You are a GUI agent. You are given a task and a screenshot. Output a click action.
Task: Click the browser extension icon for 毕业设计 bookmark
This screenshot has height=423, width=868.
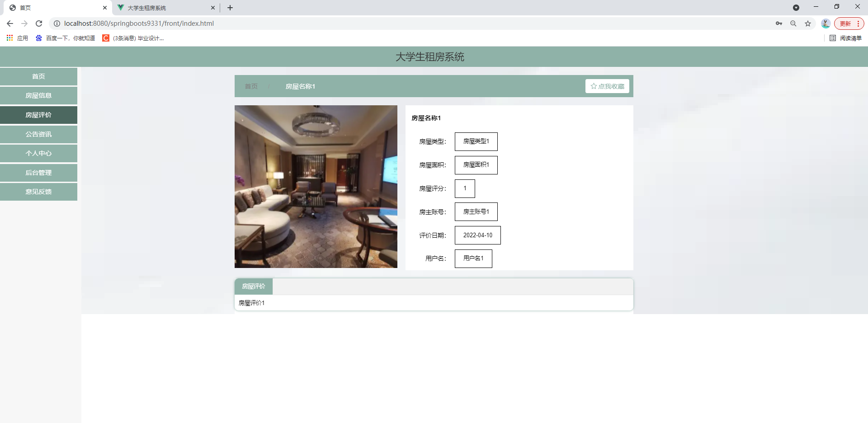(x=105, y=38)
